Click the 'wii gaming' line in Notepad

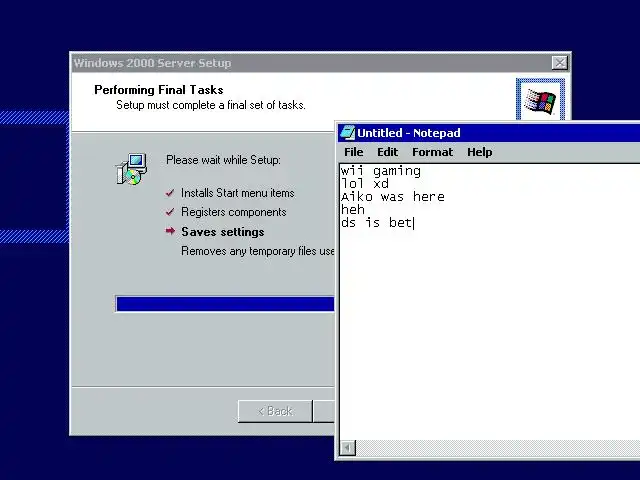tap(380, 171)
